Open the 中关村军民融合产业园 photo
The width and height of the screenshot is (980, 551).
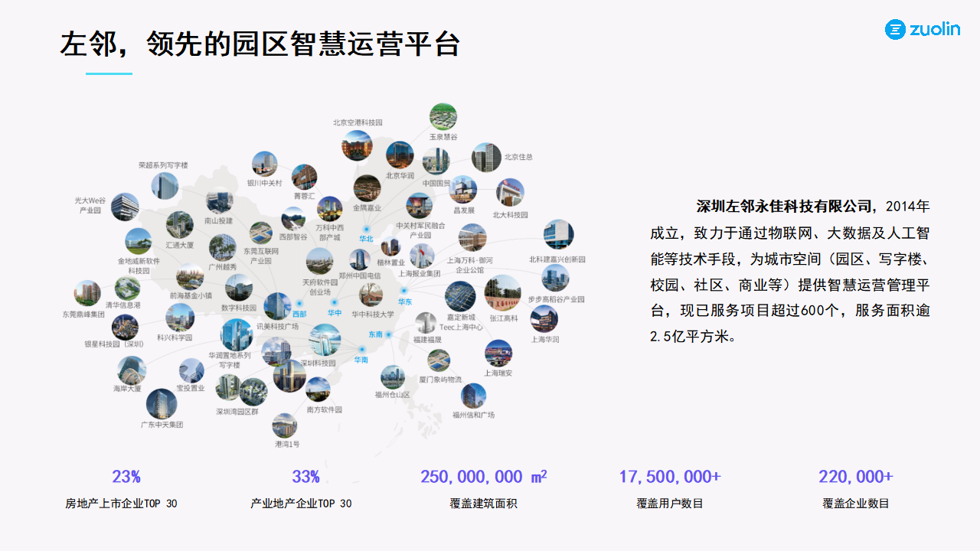[x=420, y=205]
